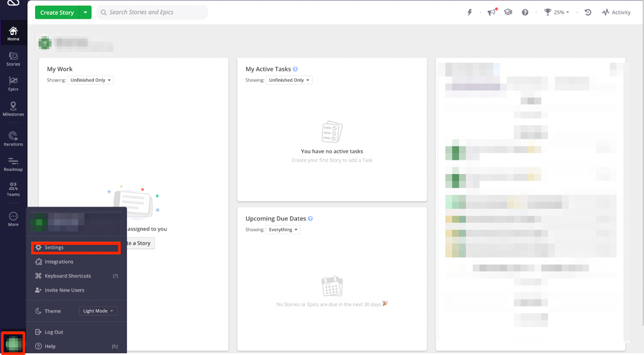The image size is (644, 355).
Task: Open the Roadmap view
Action: pos(13,164)
